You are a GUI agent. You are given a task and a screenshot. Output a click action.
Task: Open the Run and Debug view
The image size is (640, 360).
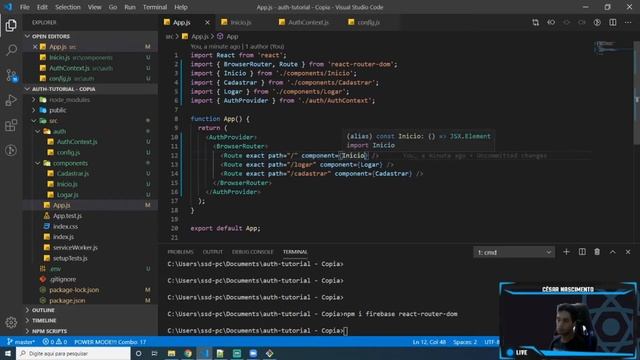[11, 100]
